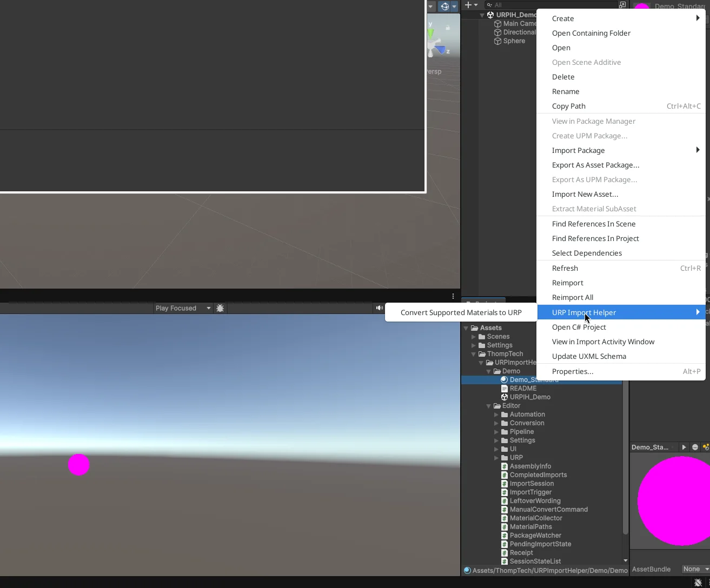Viewport: 710px width, 588px height.
Task: Open the Game view three-dot options menu
Action: click(x=453, y=296)
